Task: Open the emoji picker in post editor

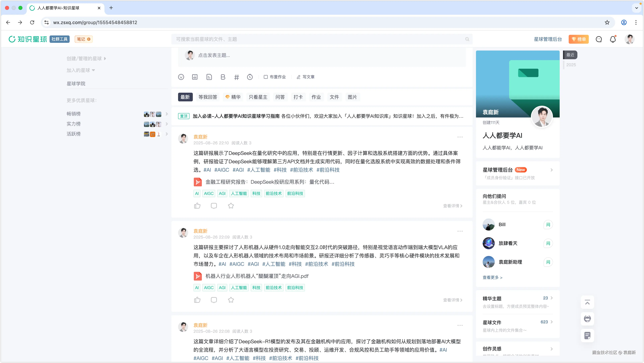Action: [x=181, y=77]
